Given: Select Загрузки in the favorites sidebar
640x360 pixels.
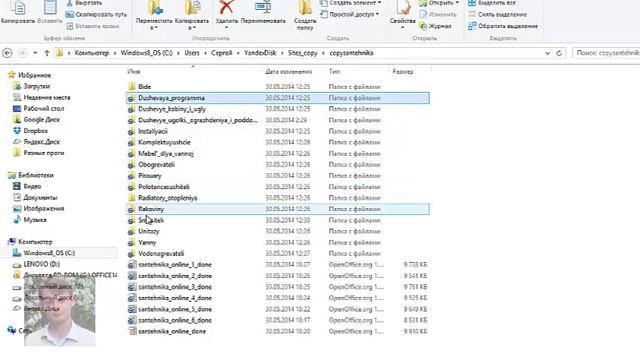Looking at the screenshot, I should (32, 86).
